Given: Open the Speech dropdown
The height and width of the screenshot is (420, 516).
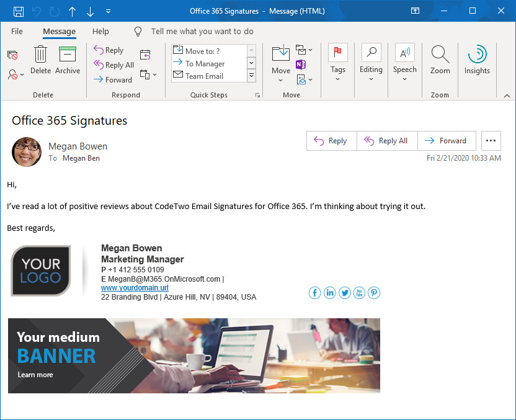Looking at the screenshot, I should pyautogui.click(x=405, y=63).
